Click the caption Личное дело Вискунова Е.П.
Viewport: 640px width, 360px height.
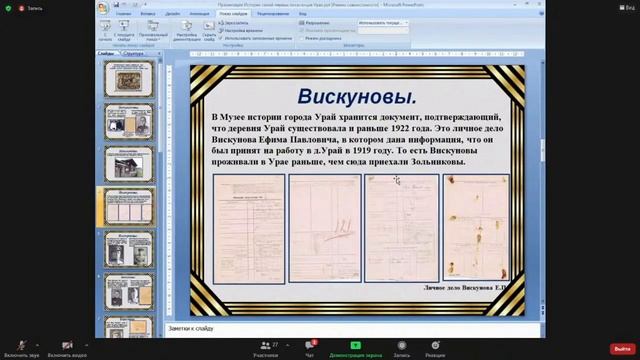pos(465,288)
